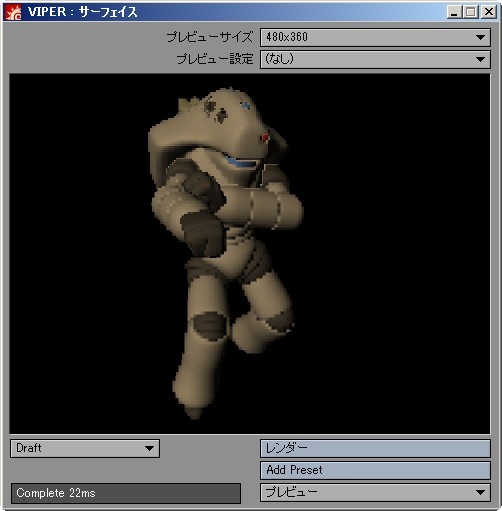The height and width of the screenshot is (511, 502).
Task: Open the プレビューサイズ 480x360 dropdown
Action: pyautogui.click(x=375, y=37)
